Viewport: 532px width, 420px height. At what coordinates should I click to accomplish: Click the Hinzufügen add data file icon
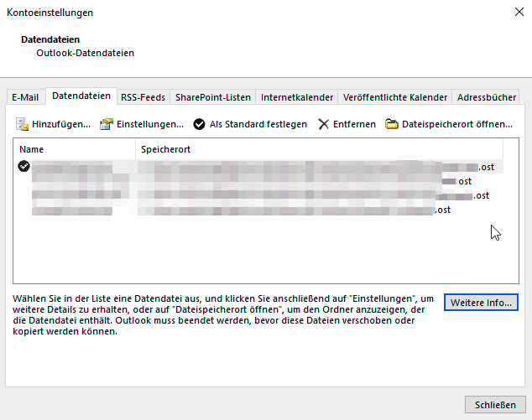click(x=23, y=124)
